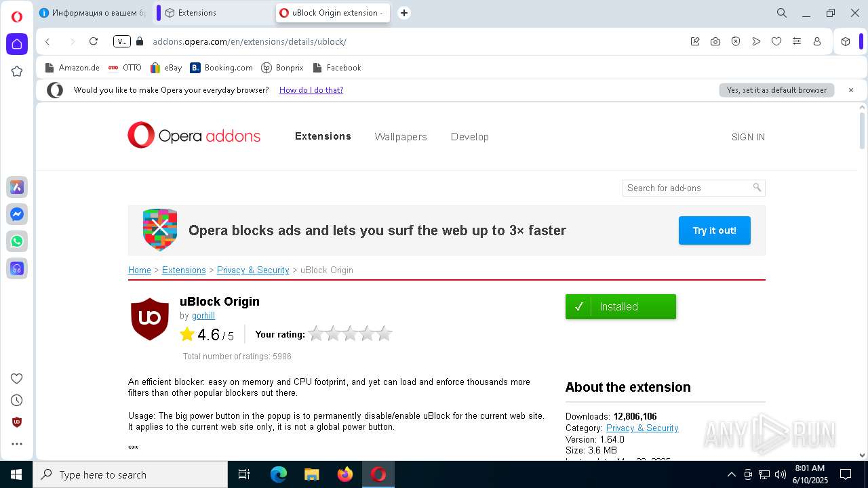
Task: Take a snapshot with the camera icon
Action: click(x=715, y=41)
